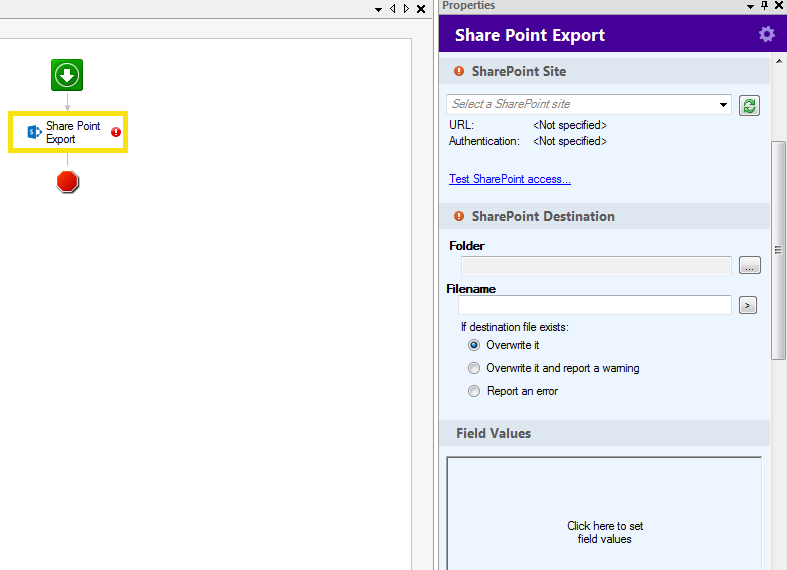This screenshot has height=570, width=787.
Task: Open the workflow tab list dropdown arrow
Action: click(378, 9)
